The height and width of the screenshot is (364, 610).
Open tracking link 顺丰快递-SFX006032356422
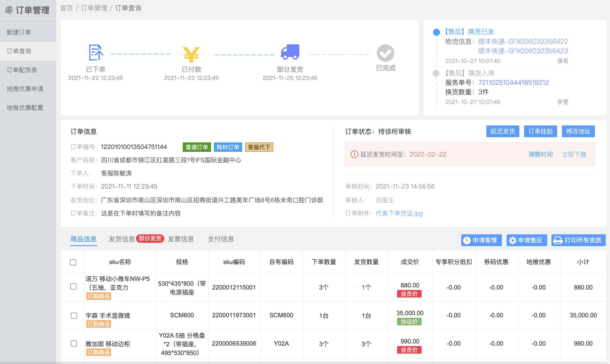(x=523, y=41)
